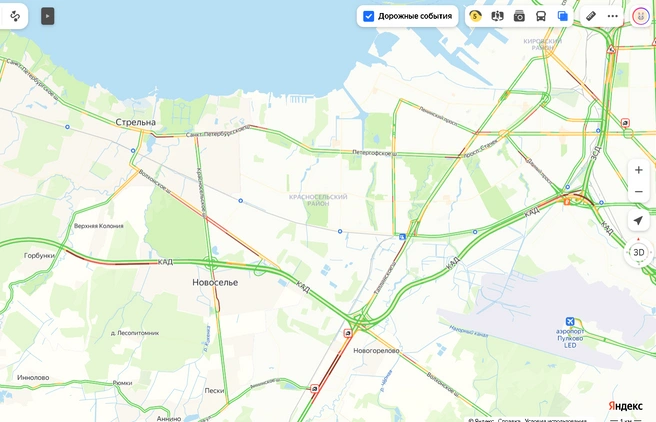This screenshot has width=656, height=422.
Task: Zoom out with the minus button
Action: pyautogui.click(x=638, y=192)
